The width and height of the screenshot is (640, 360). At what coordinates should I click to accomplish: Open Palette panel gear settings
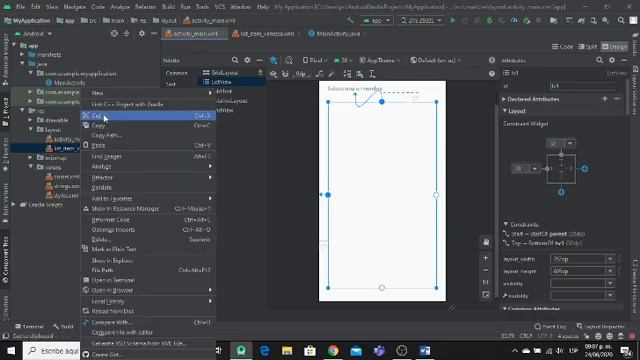pyautogui.click(x=247, y=60)
